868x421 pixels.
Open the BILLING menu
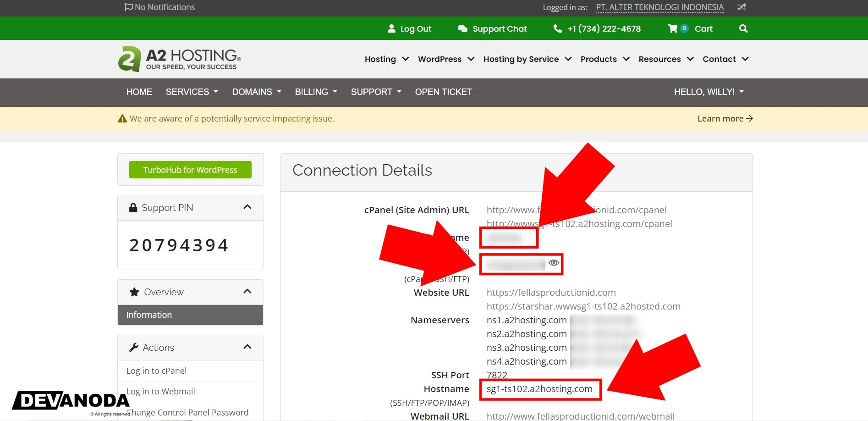(x=316, y=92)
